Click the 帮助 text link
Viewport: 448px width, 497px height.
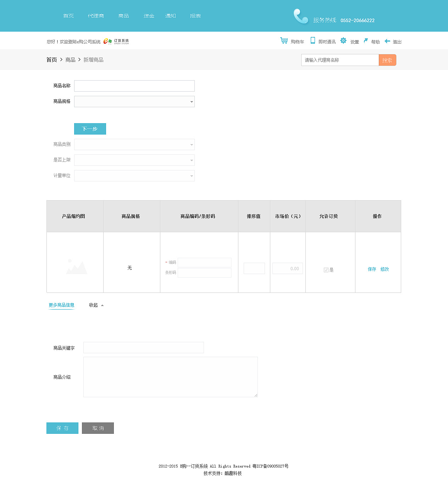point(375,42)
